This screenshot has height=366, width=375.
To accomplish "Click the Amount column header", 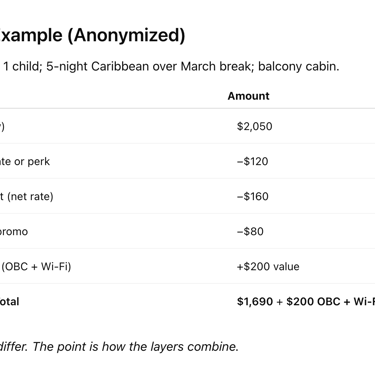I will pyautogui.click(x=248, y=96).
